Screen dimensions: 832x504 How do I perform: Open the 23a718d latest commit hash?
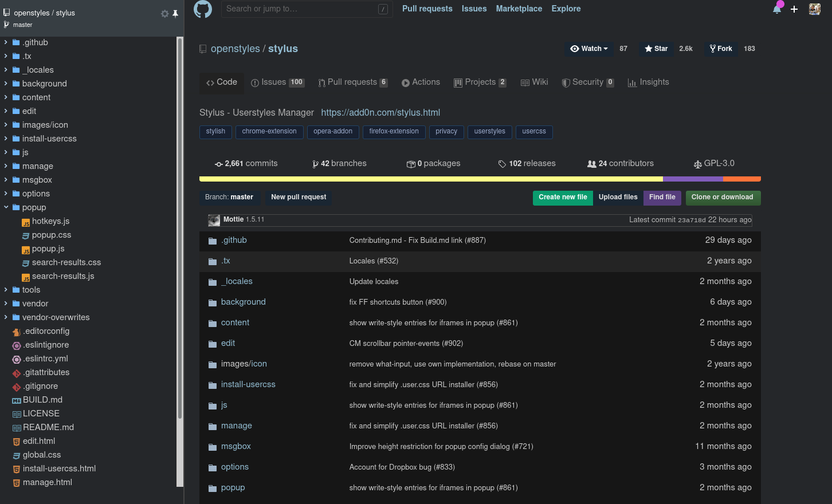click(692, 220)
